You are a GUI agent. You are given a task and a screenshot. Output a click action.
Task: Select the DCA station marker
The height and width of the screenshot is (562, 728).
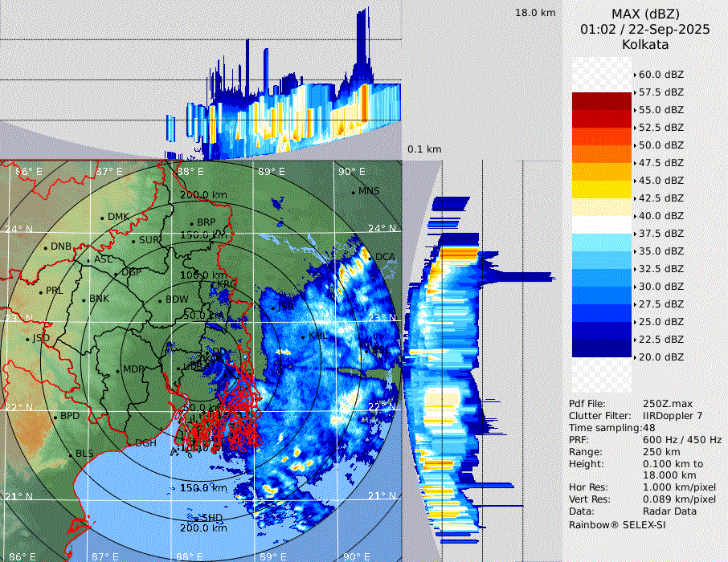(370, 258)
